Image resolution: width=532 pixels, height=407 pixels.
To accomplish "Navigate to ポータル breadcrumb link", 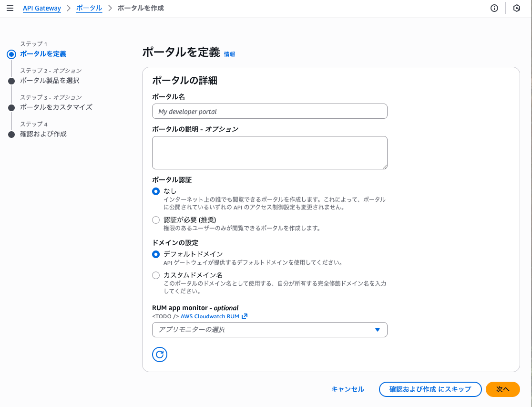I will point(89,8).
